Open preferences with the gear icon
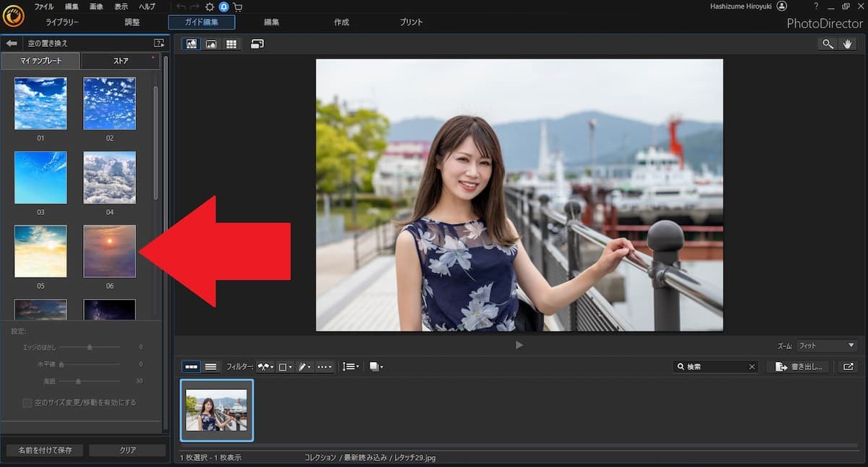The height and width of the screenshot is (467, 868). point(210,7)
